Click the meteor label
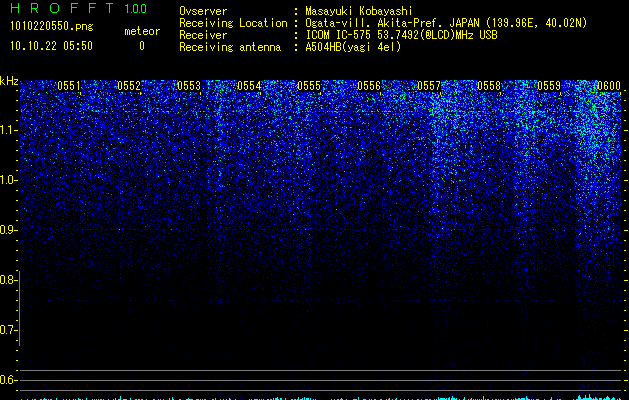629x400 pixels. pyautogui.click(x=142, y=31)
